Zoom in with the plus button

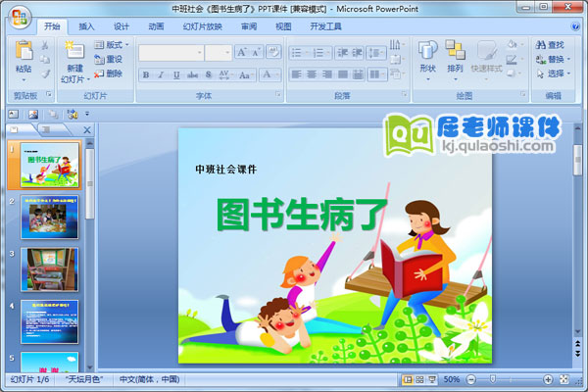[548, 379]
